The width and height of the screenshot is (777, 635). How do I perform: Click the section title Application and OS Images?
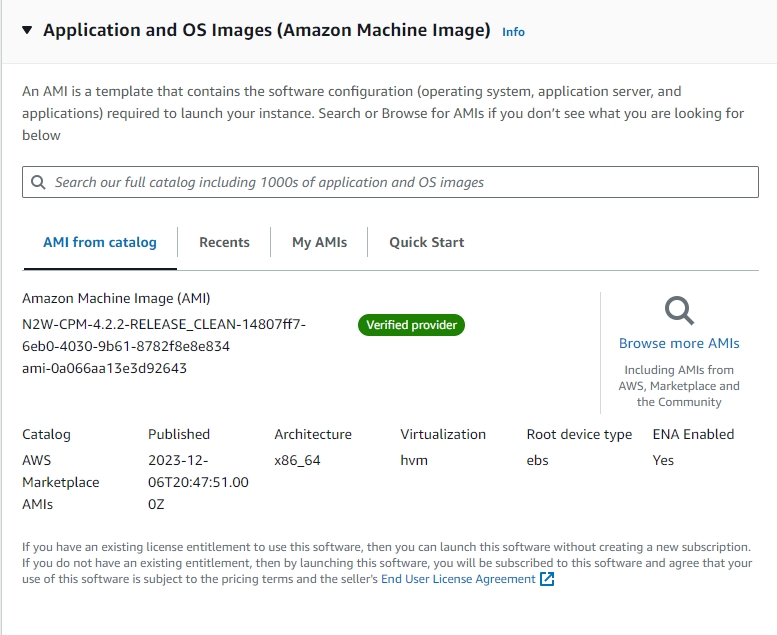[x=266, y=31]
